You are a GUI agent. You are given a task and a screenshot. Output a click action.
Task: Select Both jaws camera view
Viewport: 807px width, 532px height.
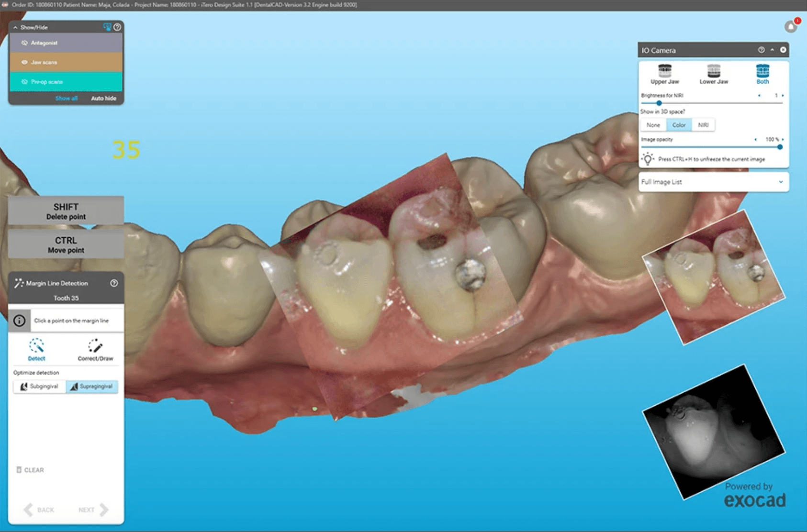pyautogui.click(x=762, y=74)
